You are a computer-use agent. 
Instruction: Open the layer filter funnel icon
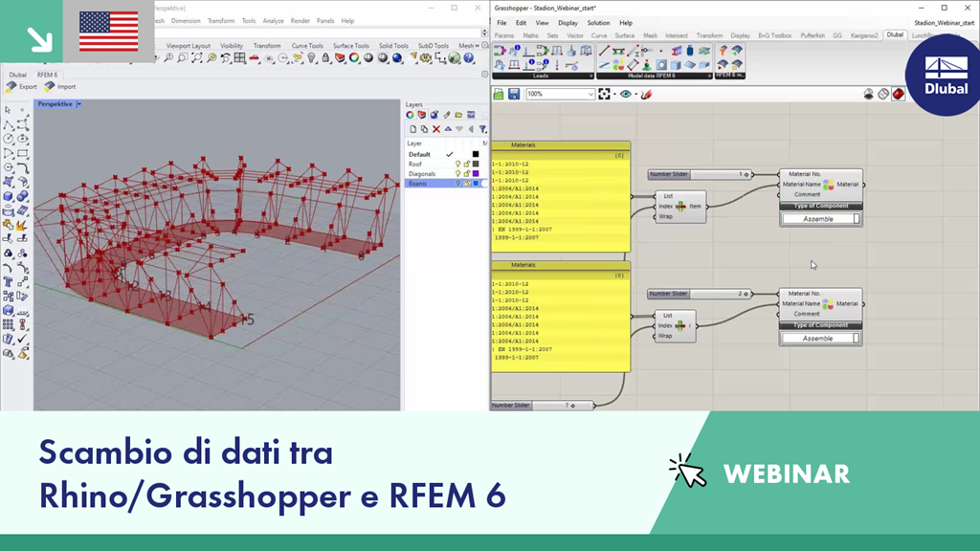483,129
